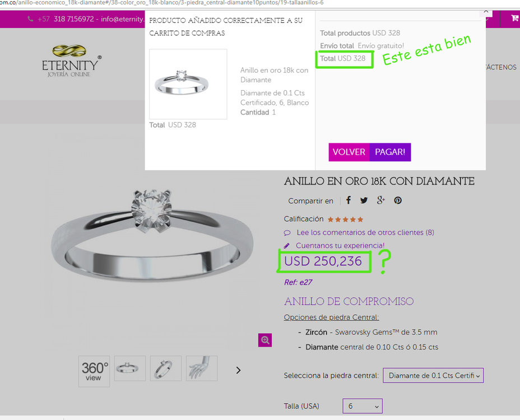Image resolution: width=520 pixels, height=420 pixels.
Task: Open the 360° view thumbnail
Action: coord(94,371)
